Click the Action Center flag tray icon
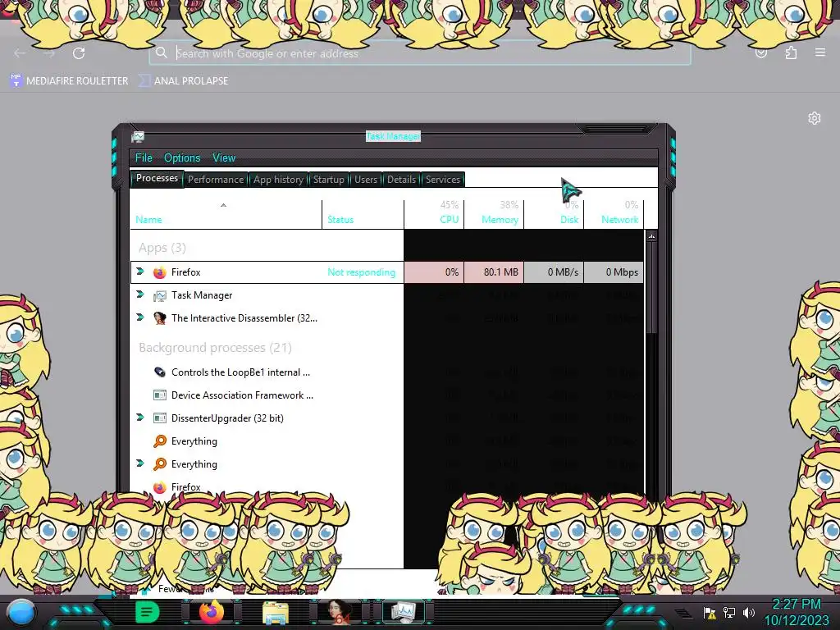This screenshot has height=630, width=840. point(710,612)
